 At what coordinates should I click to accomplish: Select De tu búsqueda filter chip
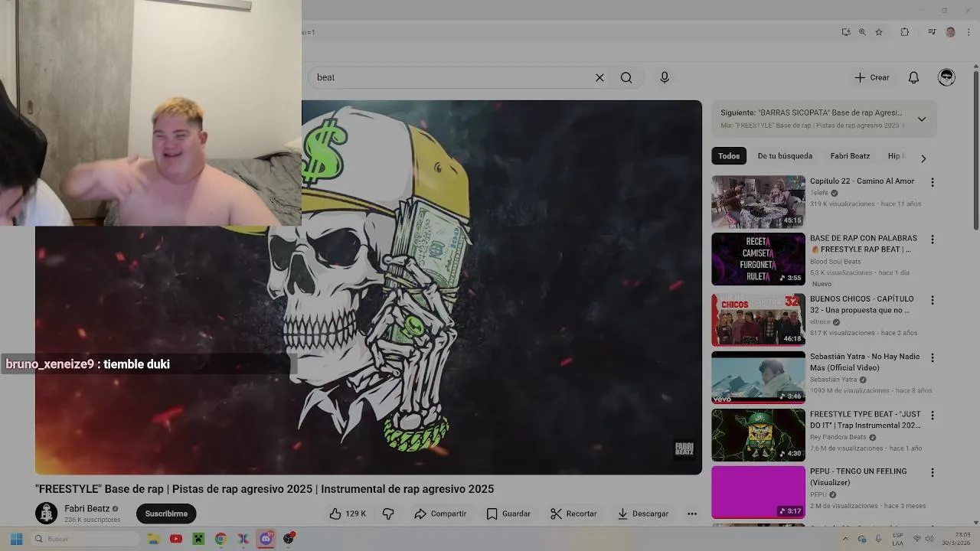tap(785, 156)
